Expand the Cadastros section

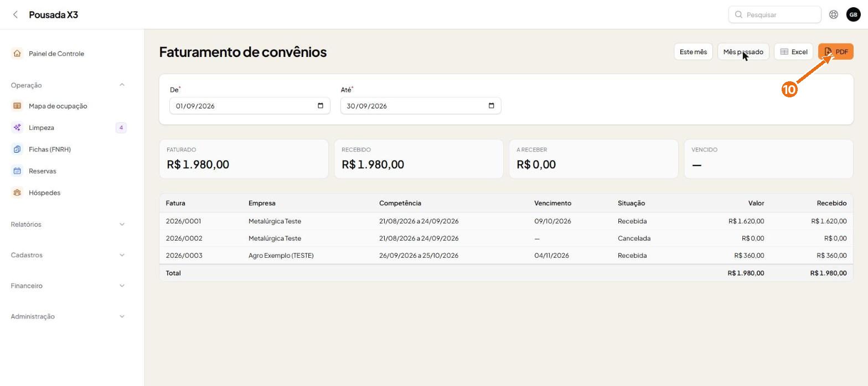[122, 255]
